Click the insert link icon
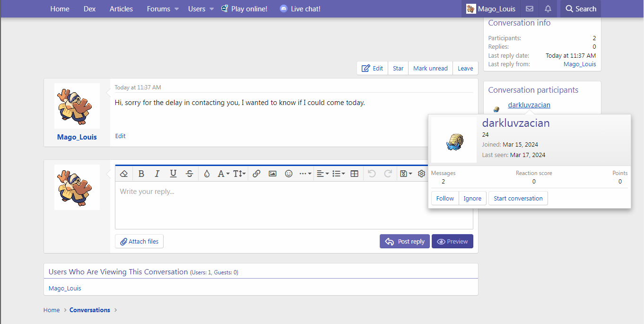The image size is (644, 324). [x=256, y=174]
